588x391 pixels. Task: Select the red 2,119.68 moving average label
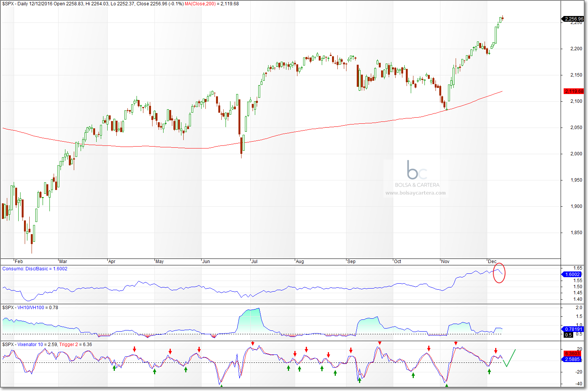coord(574,91)
